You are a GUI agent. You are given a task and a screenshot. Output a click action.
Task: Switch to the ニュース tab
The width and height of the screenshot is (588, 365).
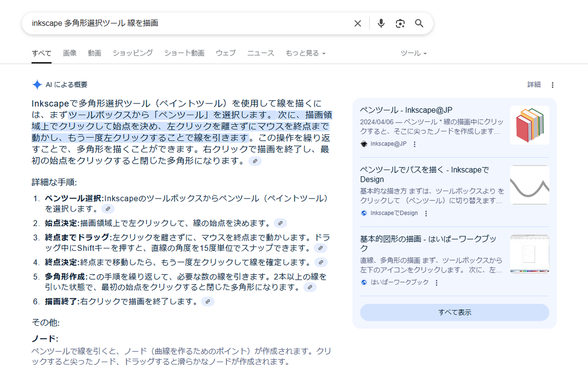coord(261,53)
